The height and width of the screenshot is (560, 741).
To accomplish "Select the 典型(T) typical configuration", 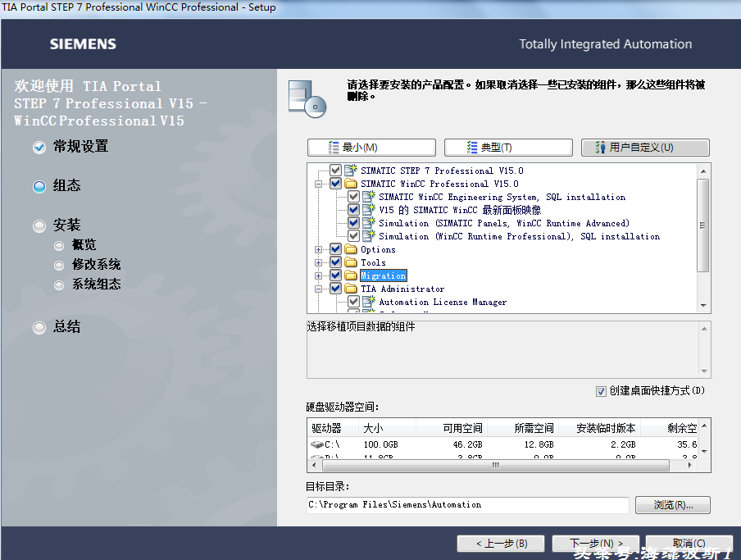I will tap(508, 148).
